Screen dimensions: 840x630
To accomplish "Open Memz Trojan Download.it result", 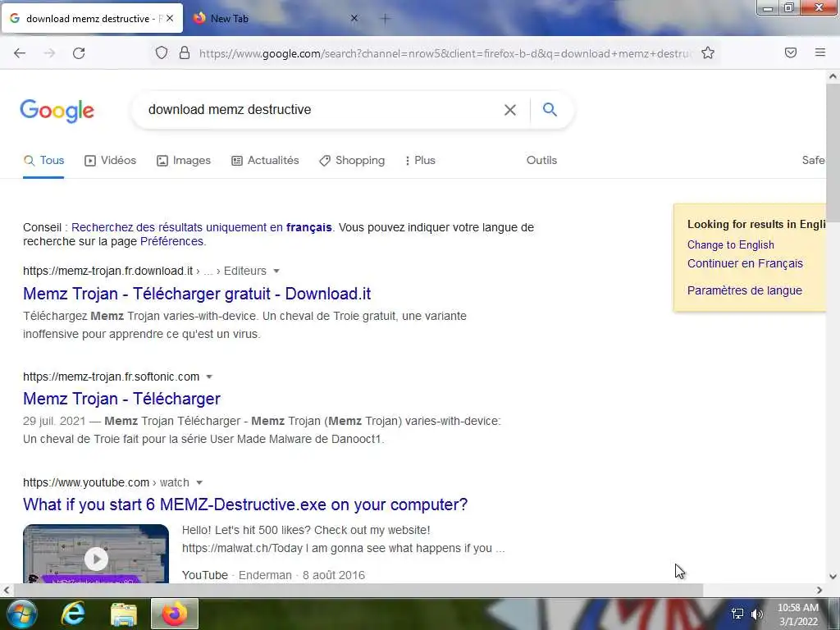I will pos(197,294).
